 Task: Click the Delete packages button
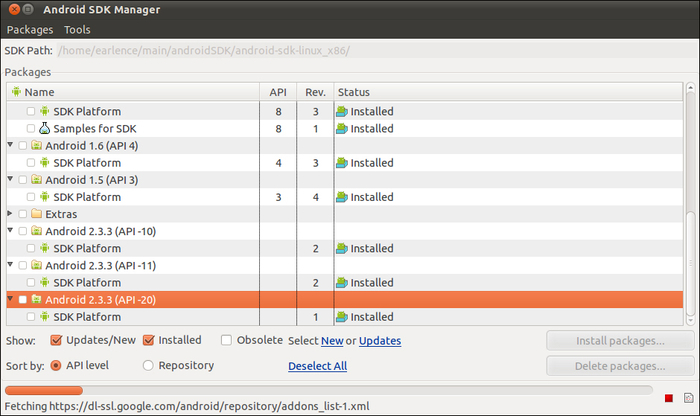pos(620,366)
